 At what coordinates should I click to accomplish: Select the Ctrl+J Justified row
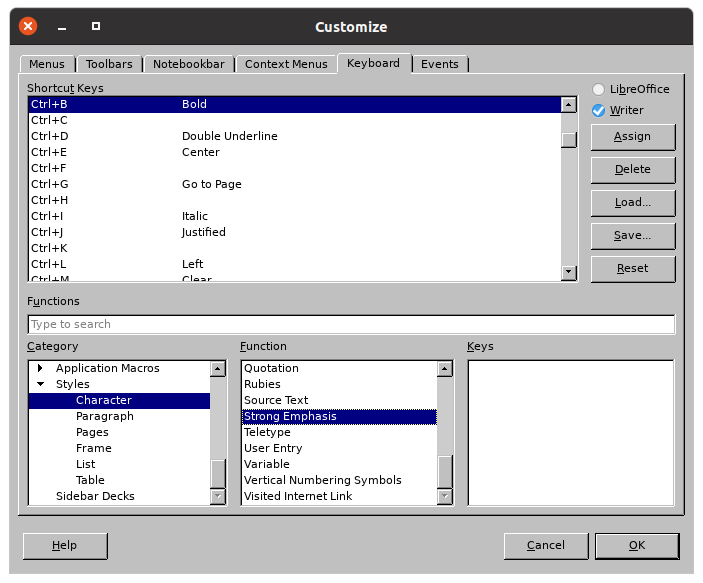pos(295,232)
